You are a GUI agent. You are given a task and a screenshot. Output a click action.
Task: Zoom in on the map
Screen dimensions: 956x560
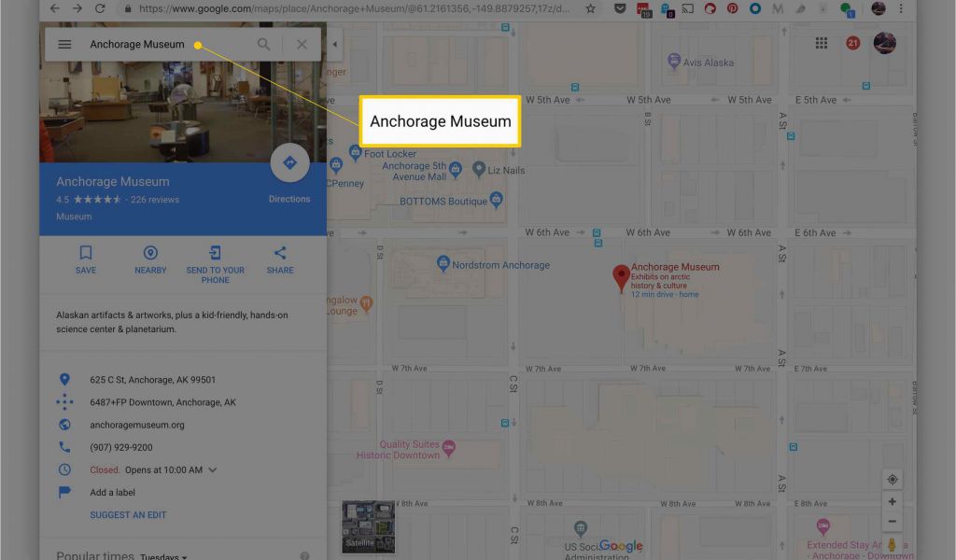pos(892,501)
